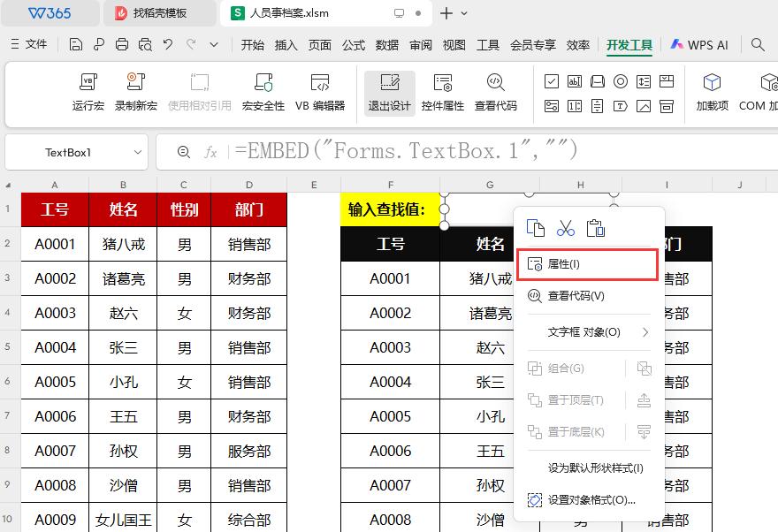
Task: Switch to the 插入 ribbon tab
Action: coord(286,45)
